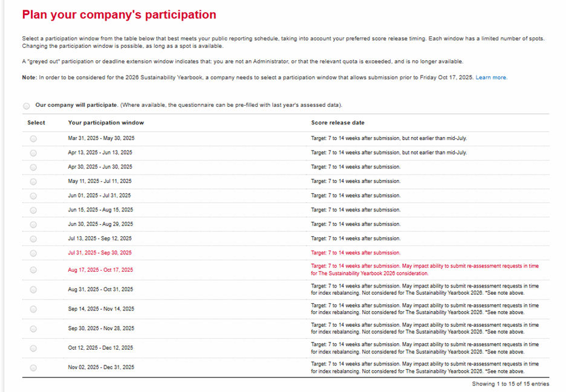Screen dimensions: 566x392
Task: Select the Jun 15 - Aug 15, 2025 radio
Action: [x=33, y=210]
